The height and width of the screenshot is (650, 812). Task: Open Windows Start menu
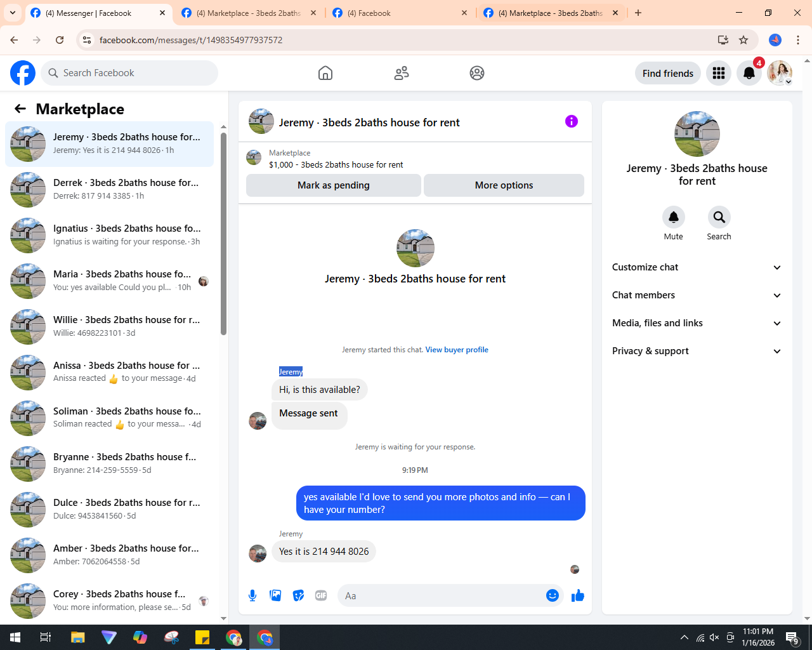[x=15, y=637]
